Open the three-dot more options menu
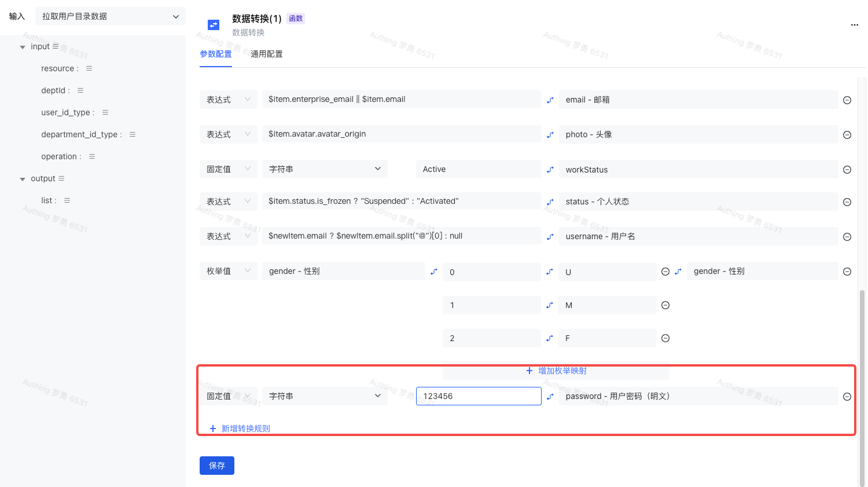Viewport: 868px width, 487px height. pos(854,25)
